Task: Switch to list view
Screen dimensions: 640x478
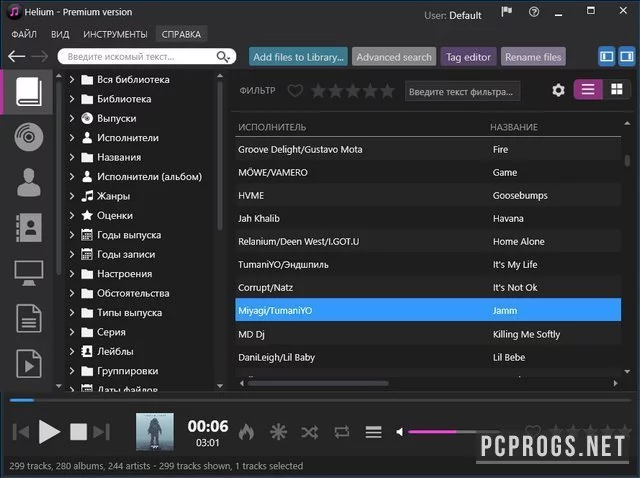Action: [588, 89]
